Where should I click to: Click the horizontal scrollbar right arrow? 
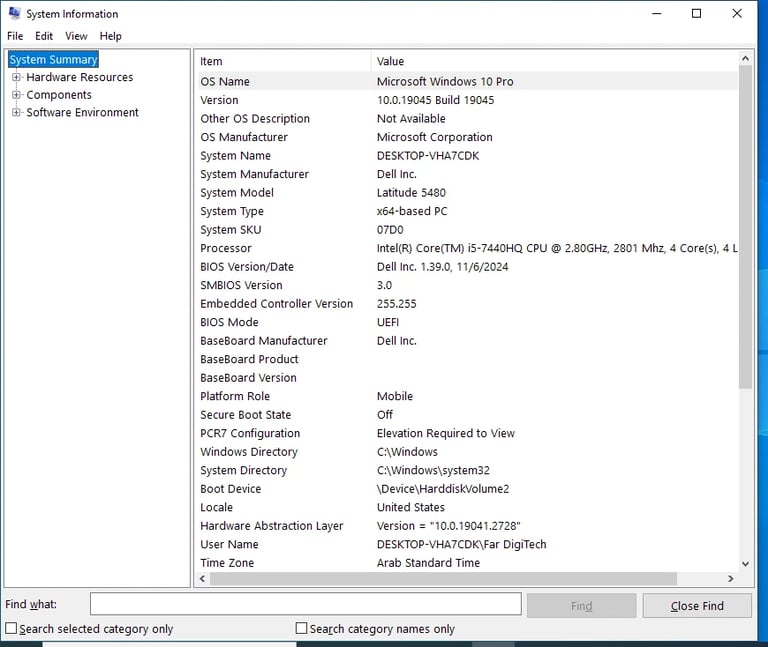pos(731,579)
